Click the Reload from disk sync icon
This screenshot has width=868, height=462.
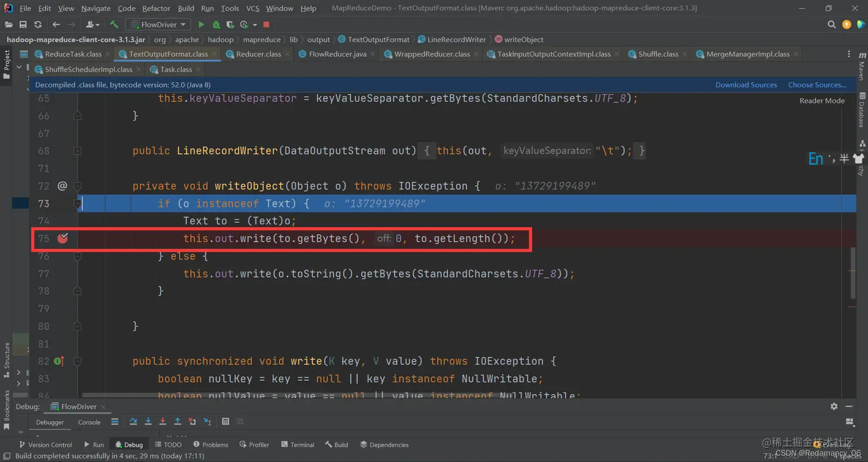[x=38, y=25]
